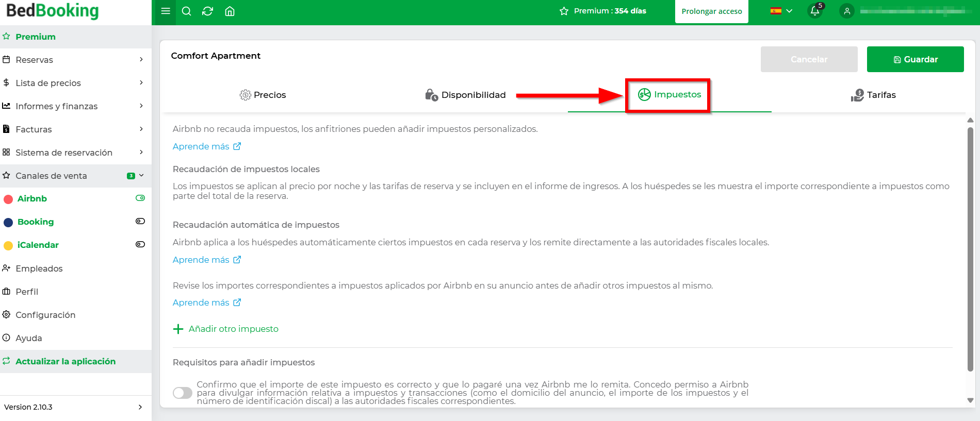Click the Actualizar la aplicación refresh icon
This screenshot has height=421, width=980.
click(6, 361)
